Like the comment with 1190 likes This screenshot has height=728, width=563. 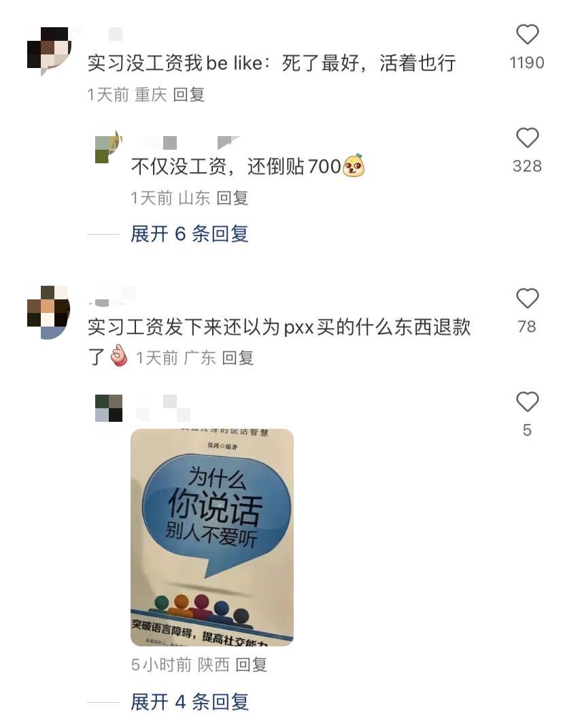pyautogui.click(x=527, y=34)
